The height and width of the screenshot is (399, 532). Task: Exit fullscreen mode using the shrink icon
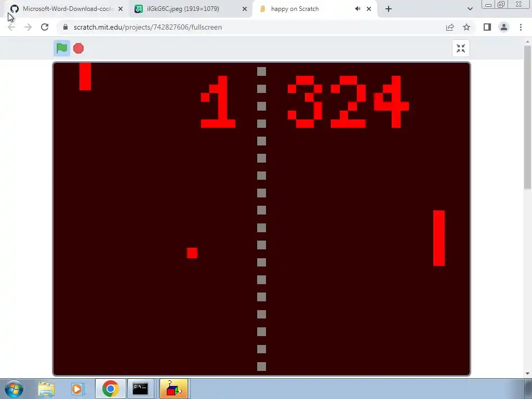click(x=460, y=48)
